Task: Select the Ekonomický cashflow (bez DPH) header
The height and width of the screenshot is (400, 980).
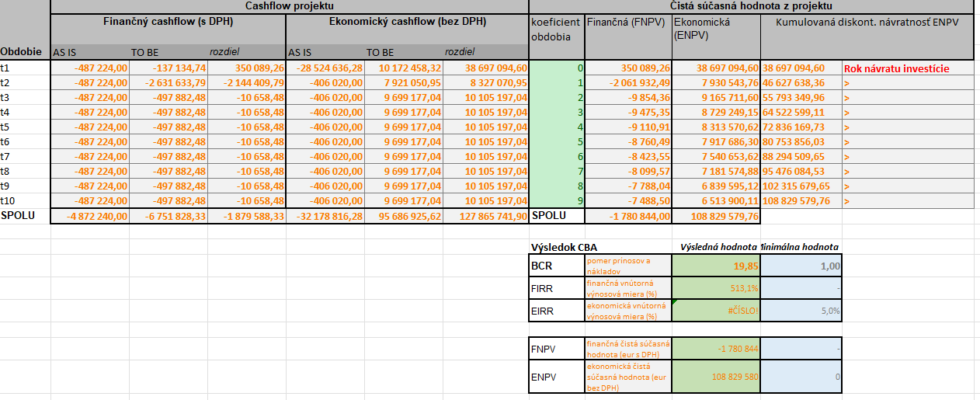Action: click(408, 22)
